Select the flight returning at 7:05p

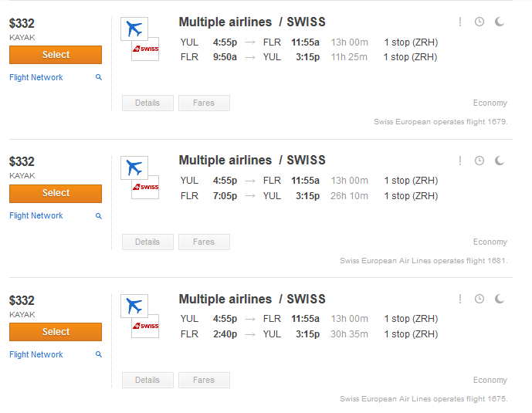[56, 193]
